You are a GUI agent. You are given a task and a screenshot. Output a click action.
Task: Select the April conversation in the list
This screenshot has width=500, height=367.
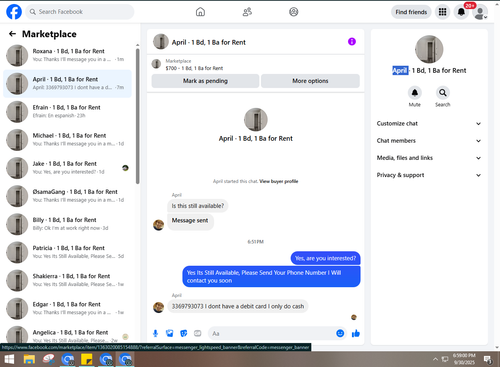tap(68, 83)
